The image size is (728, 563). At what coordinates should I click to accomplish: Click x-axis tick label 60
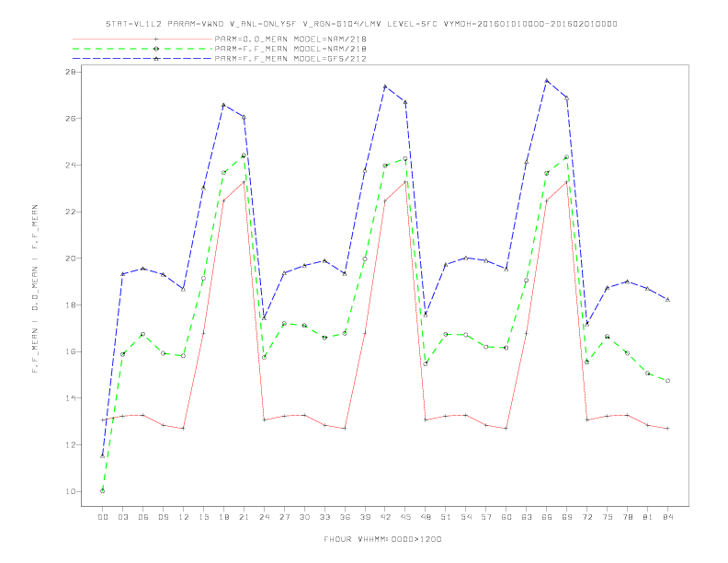point(506,517)
